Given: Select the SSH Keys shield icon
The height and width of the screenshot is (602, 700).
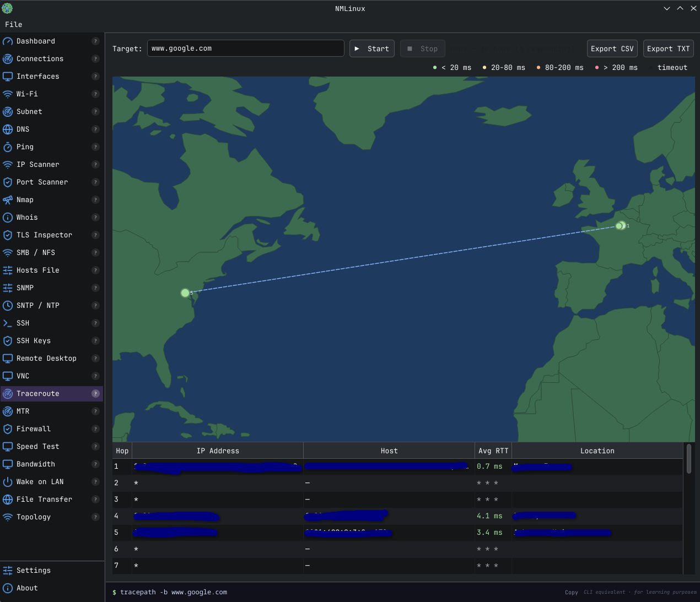Looking at the screenshot, I should [x=8, y=341].
